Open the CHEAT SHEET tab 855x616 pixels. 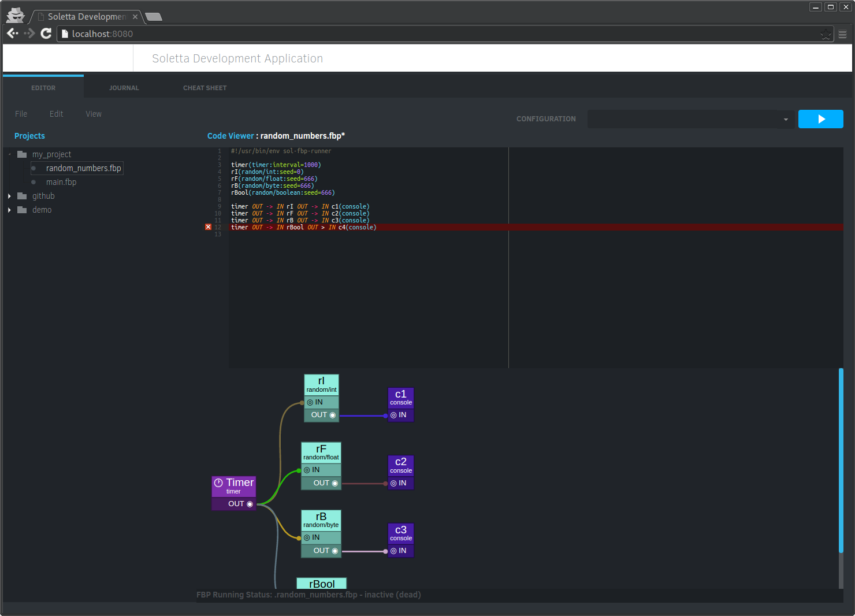(x=205, y=88)
